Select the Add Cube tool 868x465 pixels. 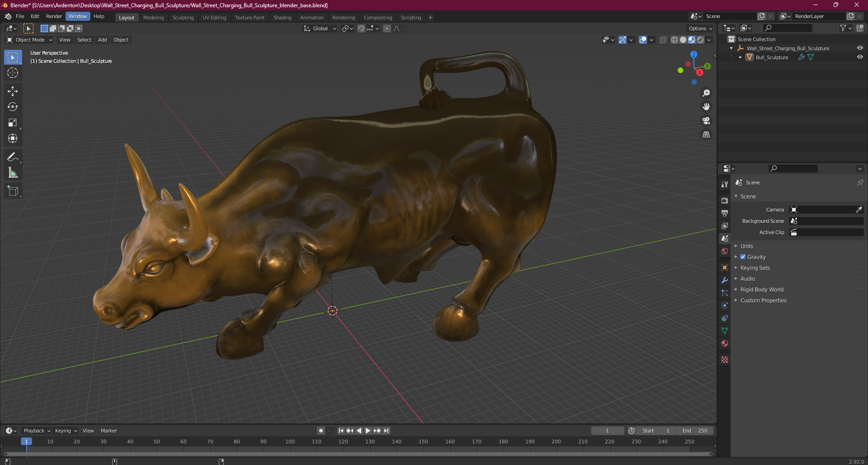click(x=13, y=191)
